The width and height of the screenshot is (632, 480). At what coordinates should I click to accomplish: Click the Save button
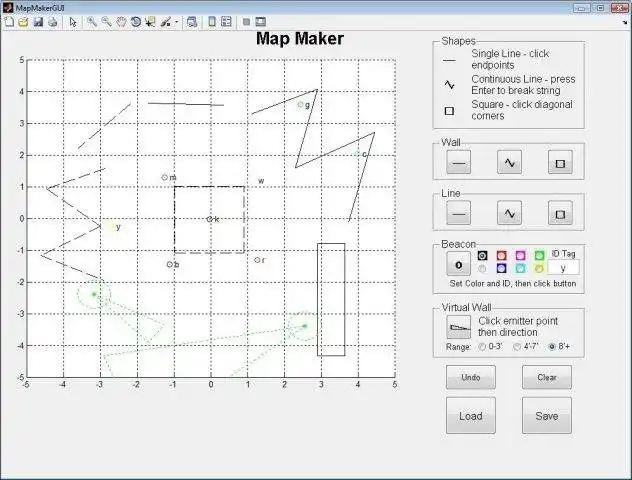pos(547,416)
